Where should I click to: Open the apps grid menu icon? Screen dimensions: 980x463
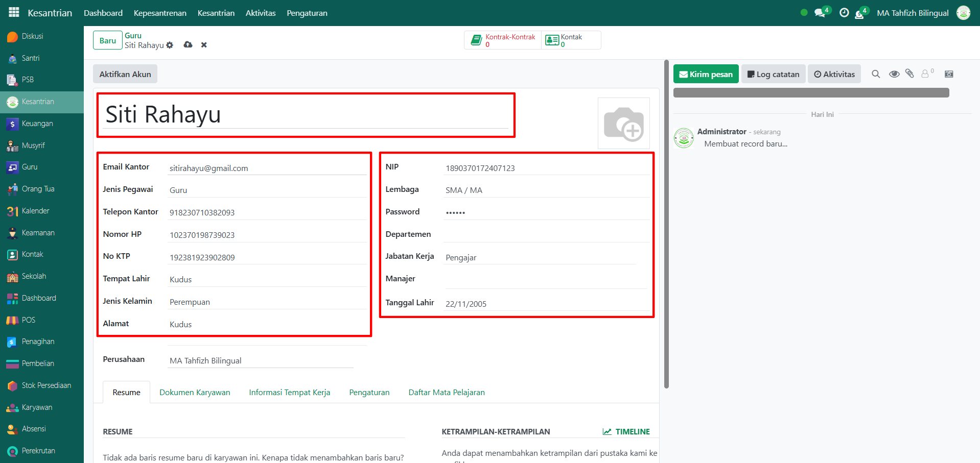tap(14, 12)
